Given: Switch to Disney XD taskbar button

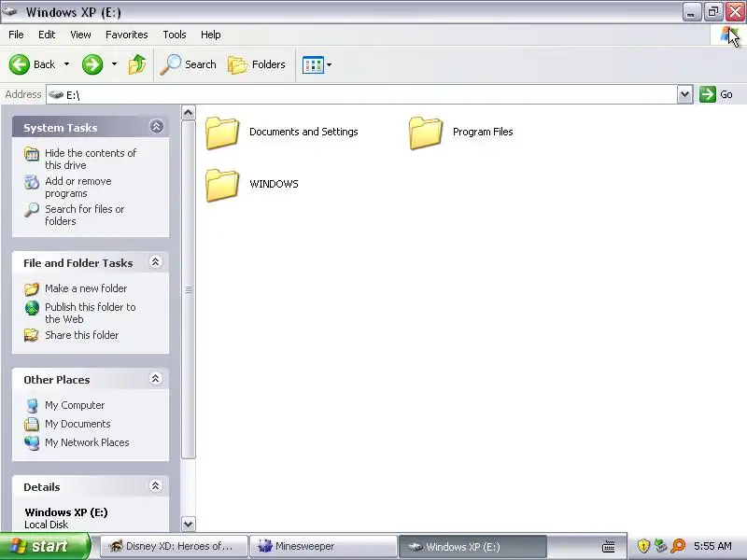Looking at the screenshot, I should [x=175, y=546].
